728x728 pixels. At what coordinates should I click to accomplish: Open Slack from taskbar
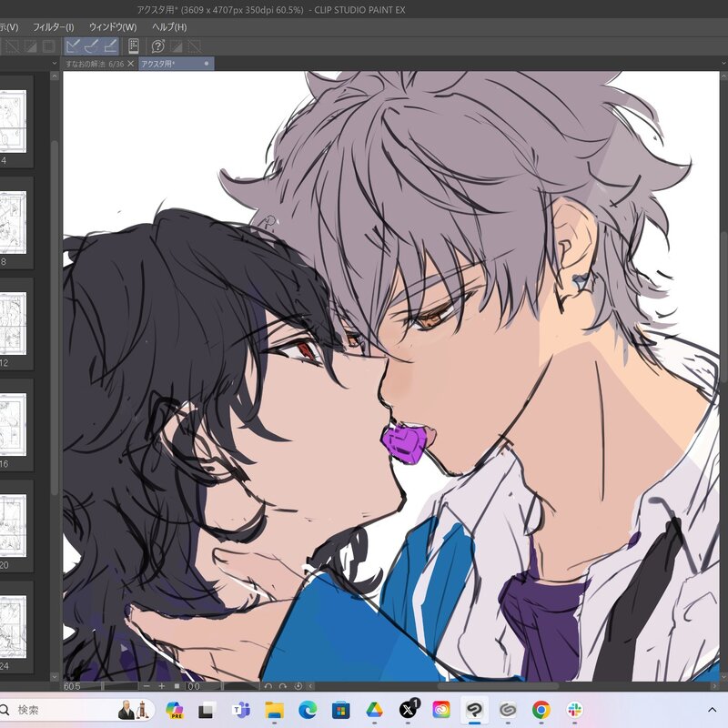coord(575,710)
